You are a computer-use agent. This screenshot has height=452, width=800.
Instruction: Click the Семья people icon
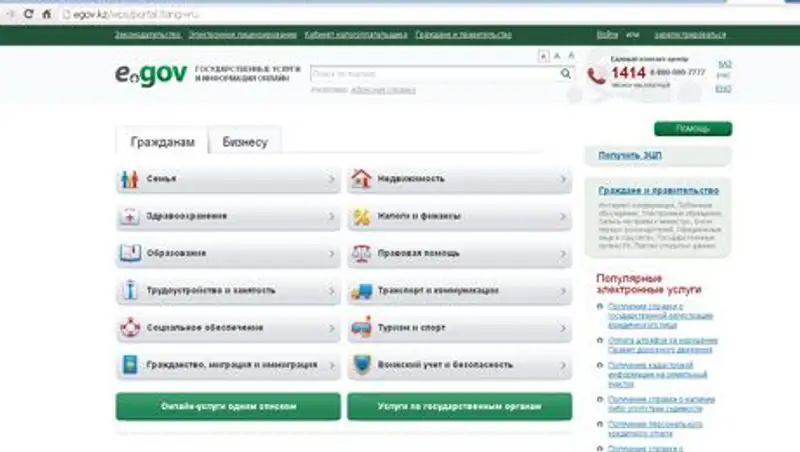coord(130,179)
